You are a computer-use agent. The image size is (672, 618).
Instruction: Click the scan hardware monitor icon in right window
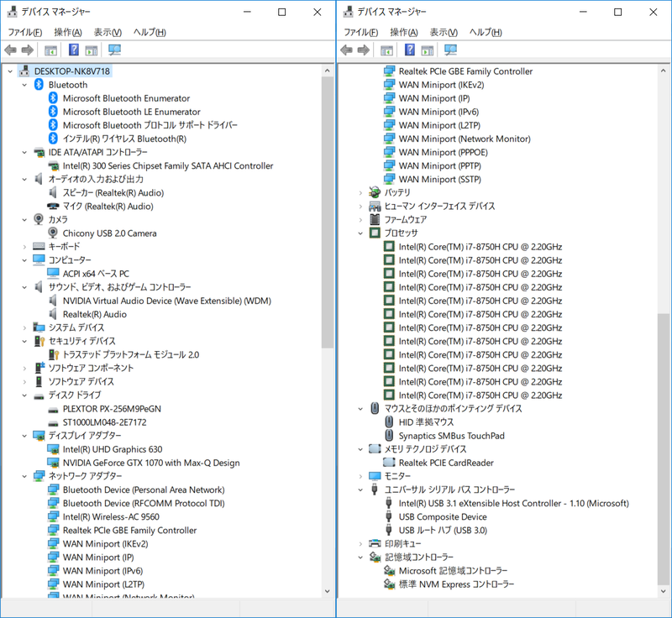pos(450,50)
